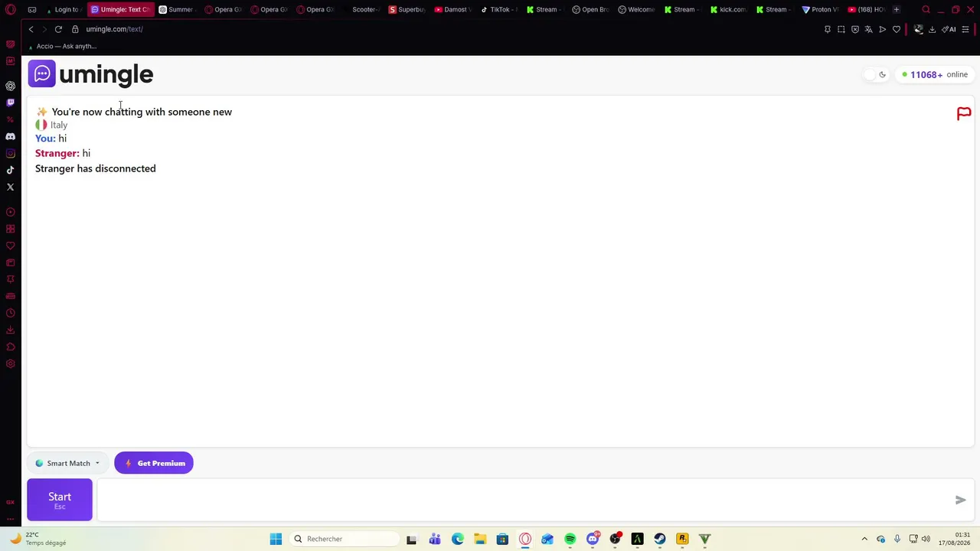Image resolution: width=980 pixels, height=551 pixels.
Task: Open Instagram from the Opera GX sidebar
Action: pyautogui.click(x=10, y=153)
